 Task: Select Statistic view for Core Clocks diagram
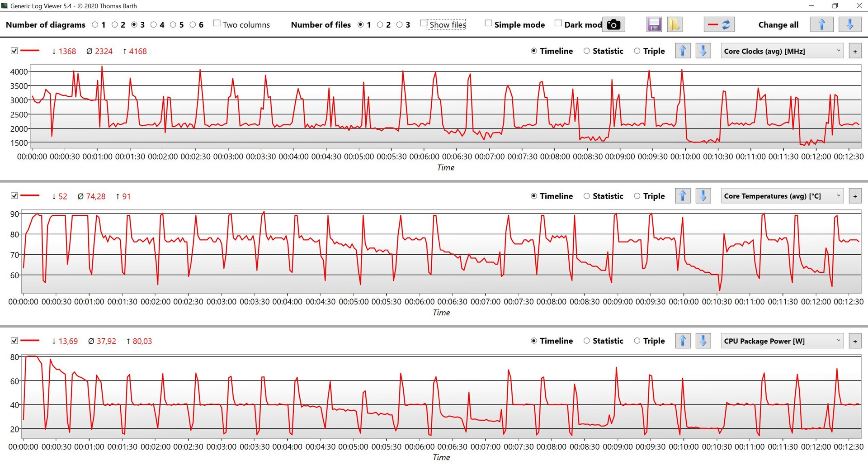click(x=587, y=51)
